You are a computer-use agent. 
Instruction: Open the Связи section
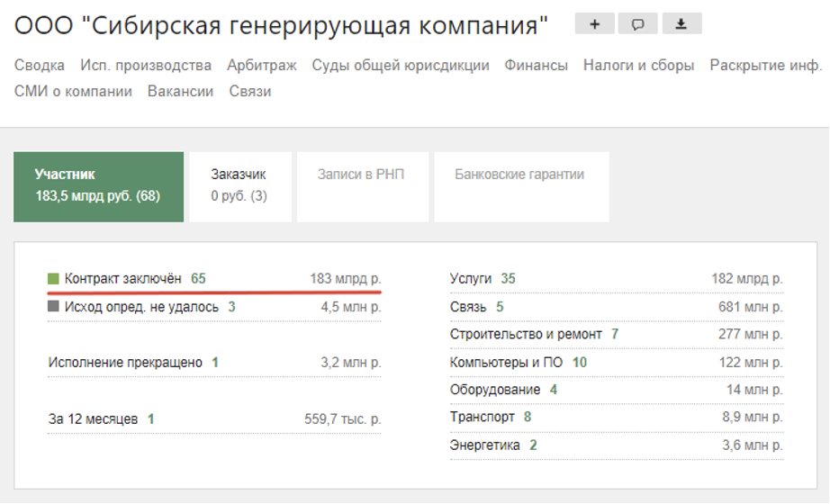[250, 91]
